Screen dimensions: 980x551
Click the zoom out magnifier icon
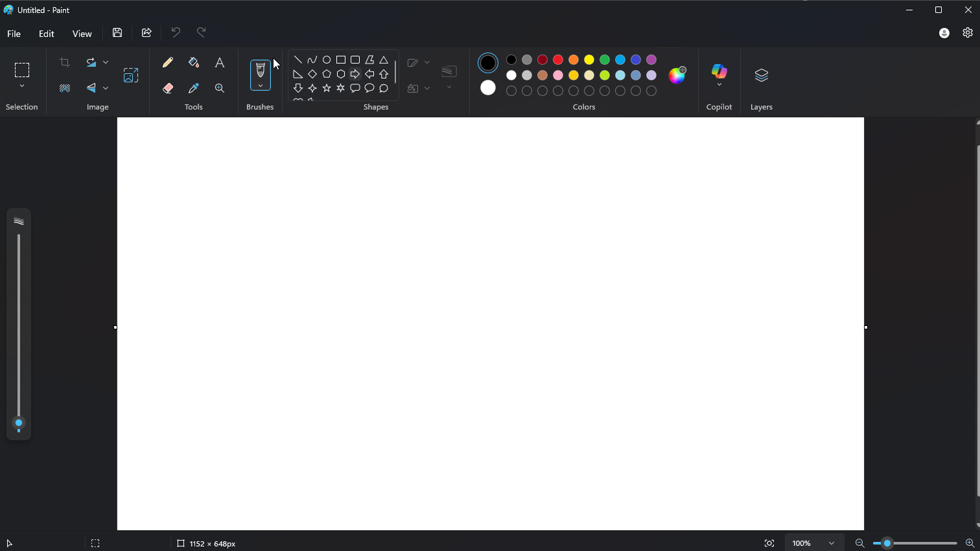[x=860, y=543]
